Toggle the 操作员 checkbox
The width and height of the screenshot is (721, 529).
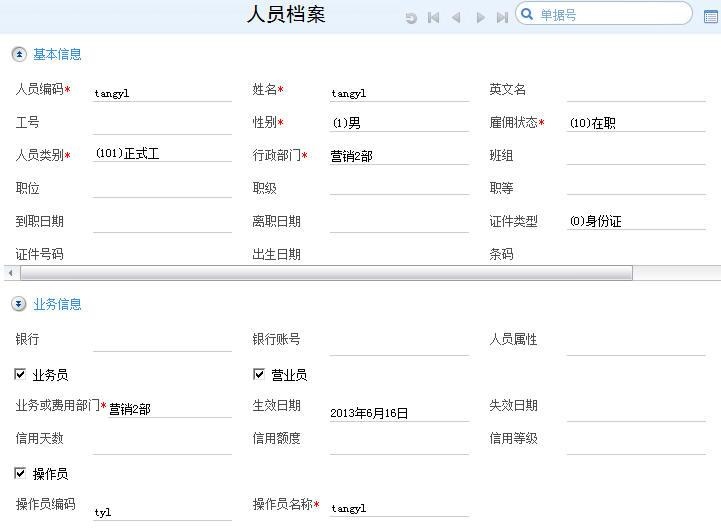click(x=20, y=473)
